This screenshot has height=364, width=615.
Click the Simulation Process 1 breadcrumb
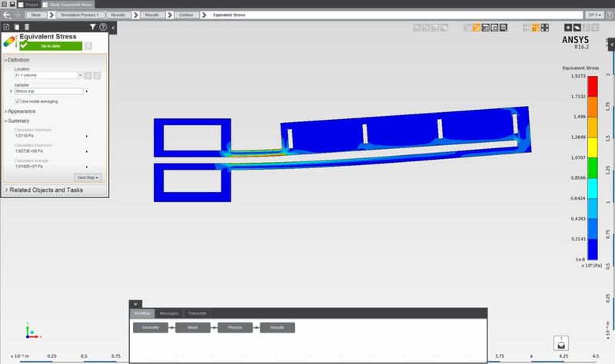[x=80, y=15]
